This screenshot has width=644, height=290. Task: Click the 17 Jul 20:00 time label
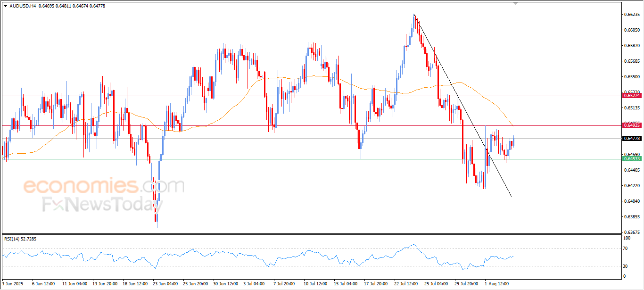pos(376,284)
